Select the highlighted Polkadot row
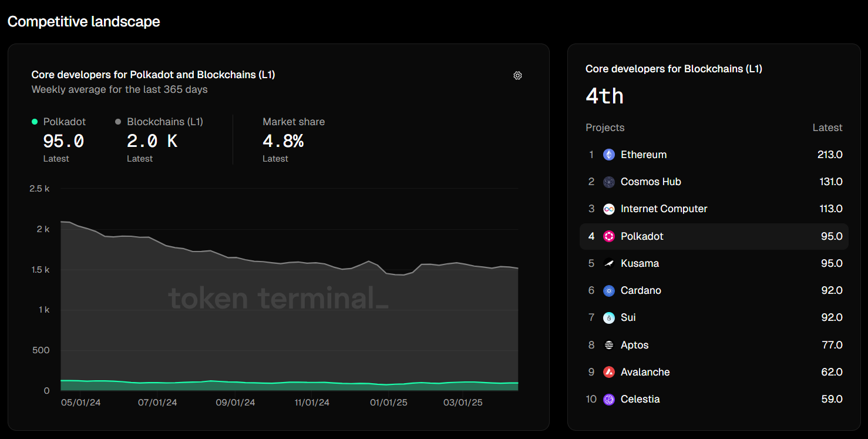This screenshot has height=439, width=868. (x=714, y=236)
